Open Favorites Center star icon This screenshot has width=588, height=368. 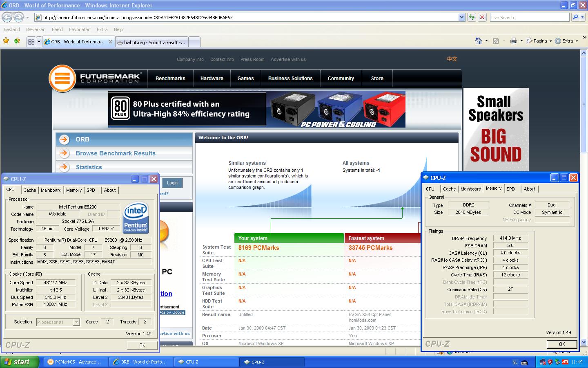(6, 41)
